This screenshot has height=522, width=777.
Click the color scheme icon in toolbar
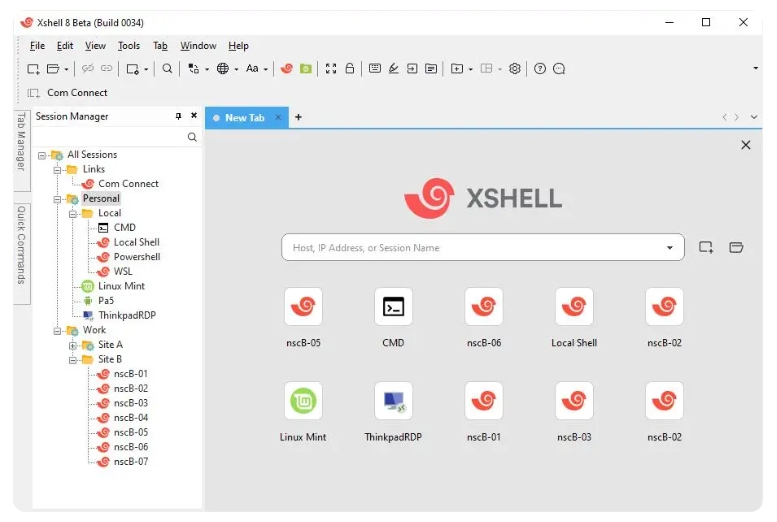(x=194, y=68)
